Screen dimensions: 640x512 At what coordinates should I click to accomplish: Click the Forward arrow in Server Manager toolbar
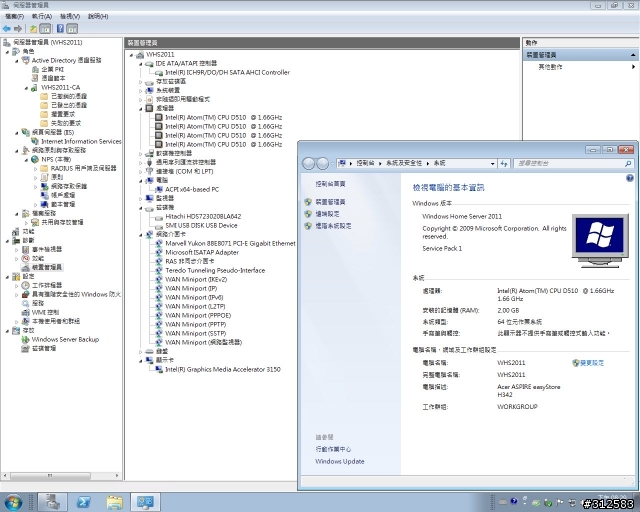18,29
